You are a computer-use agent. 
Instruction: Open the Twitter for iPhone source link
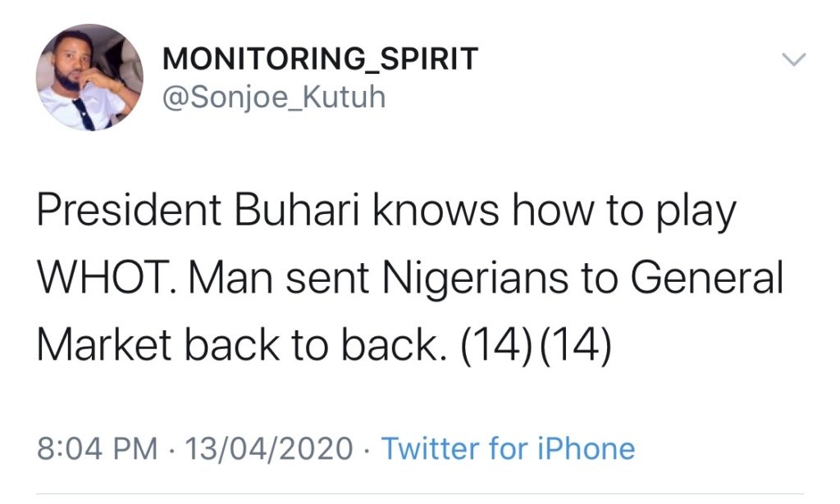[509, 448]
